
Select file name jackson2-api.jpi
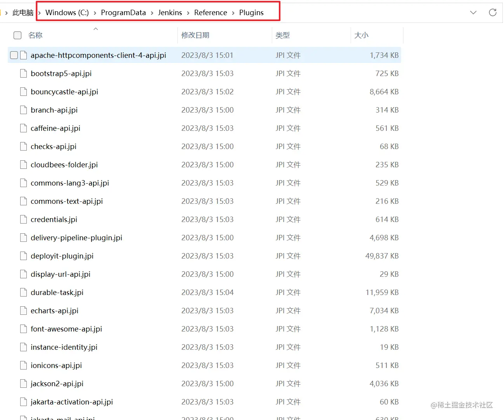tap(57, 384)
